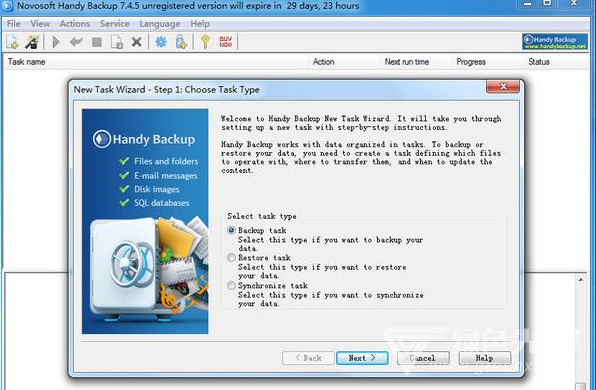This screenshot has width=596, height=390.
Task: Click the Delete task X icon
Action: click(136, 42)
